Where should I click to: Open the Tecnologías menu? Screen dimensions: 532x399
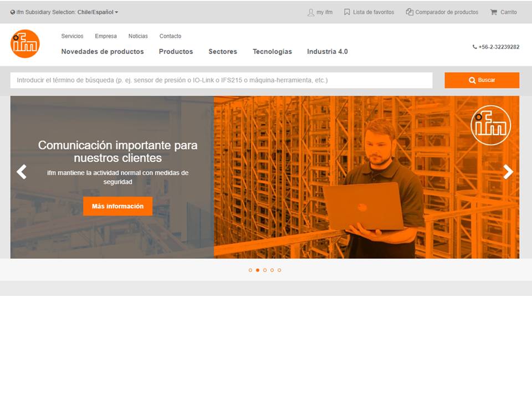click(x=272, y=52)
